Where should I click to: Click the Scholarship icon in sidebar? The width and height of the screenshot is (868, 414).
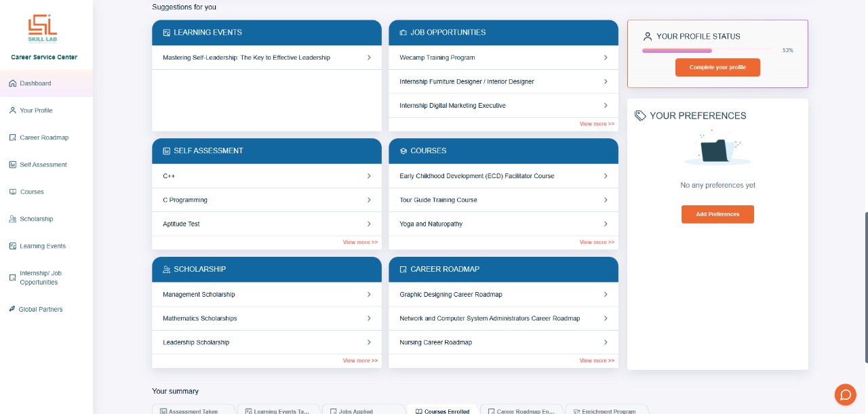[12, 219]
